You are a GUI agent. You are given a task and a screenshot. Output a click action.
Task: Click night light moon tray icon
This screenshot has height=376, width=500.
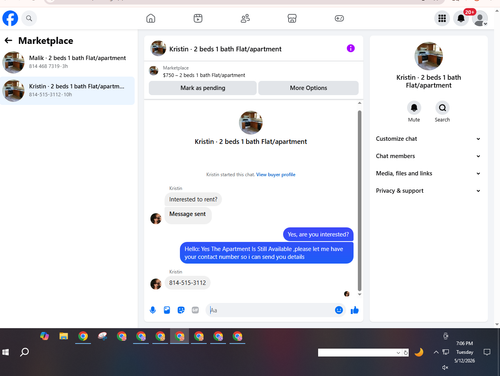pyautogui.click(x=419, y=352)
